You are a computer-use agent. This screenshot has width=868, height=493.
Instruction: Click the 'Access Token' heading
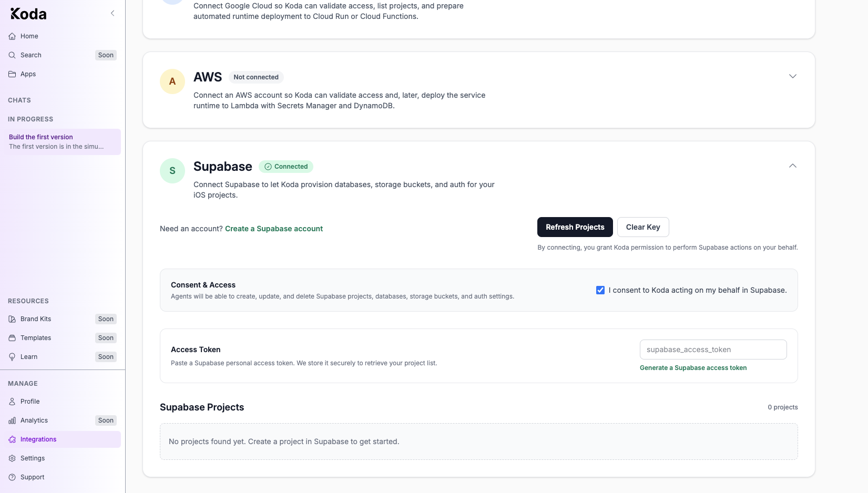click(x=196, y=350)
